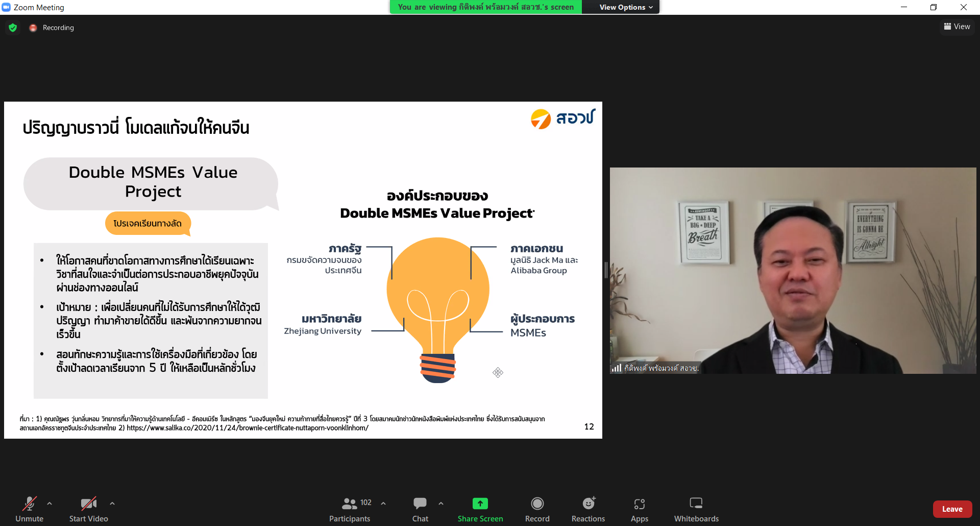
Task: Click the Recording indicator
Action: click(x=52, y=28)
